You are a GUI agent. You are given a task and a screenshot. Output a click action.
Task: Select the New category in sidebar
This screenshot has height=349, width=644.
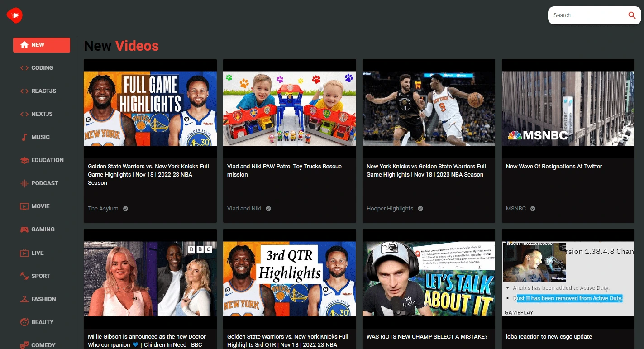(41, 45)
